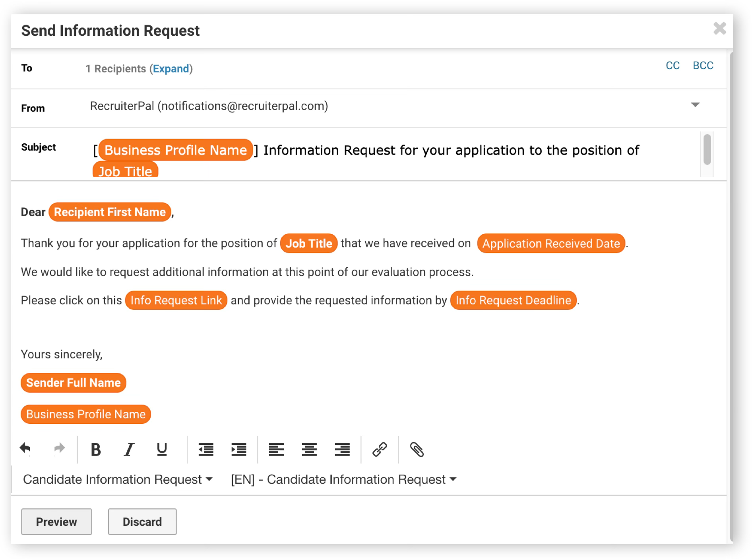Add a BCC recipient
The width and height of the screenshot is (752, 560).
click(703, 66)
